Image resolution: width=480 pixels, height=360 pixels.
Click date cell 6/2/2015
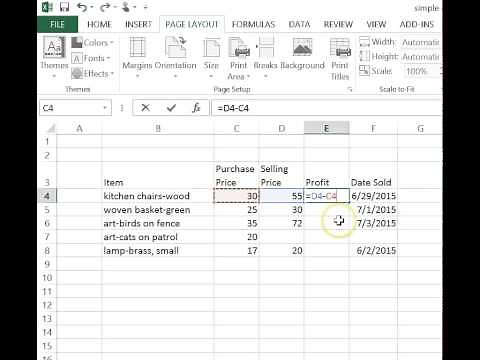point(373,250)
